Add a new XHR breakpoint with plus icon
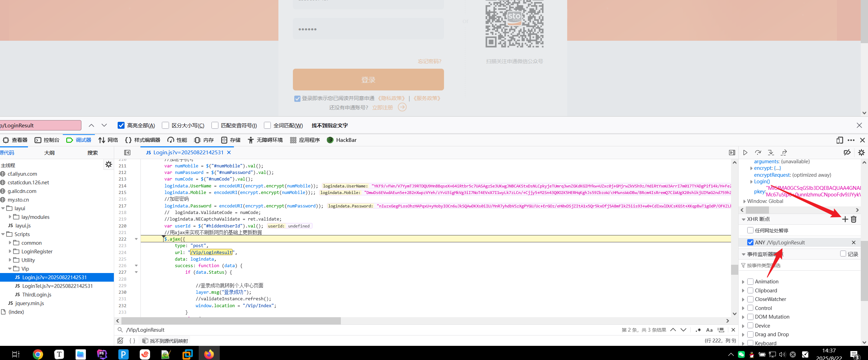Screen dimensions: 868x360 pos(845,219)
